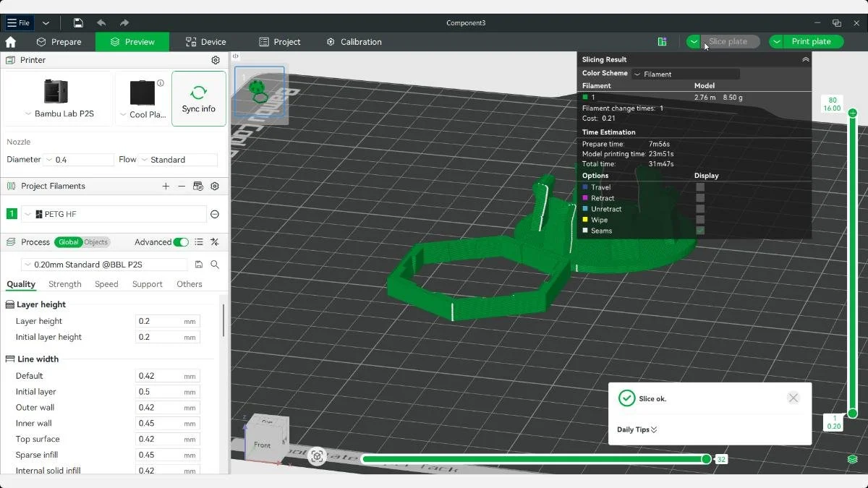Viewport: 868px width, 488px height.
Task: Switch to the Device tab
Action: [x=205, y=42]
